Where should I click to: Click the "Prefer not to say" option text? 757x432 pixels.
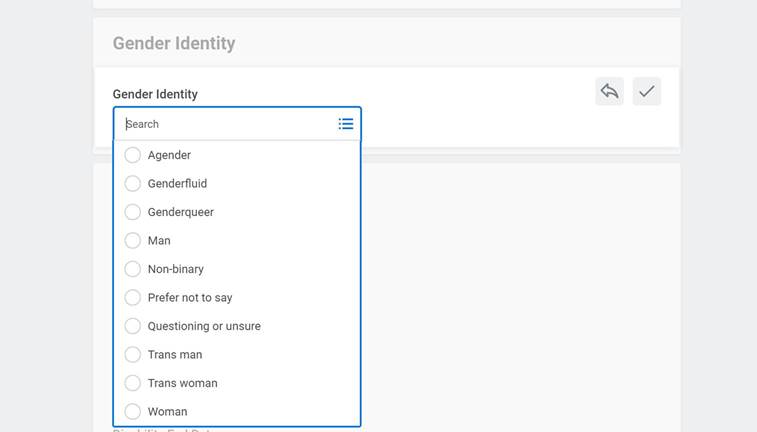click(x=190, y=298)
